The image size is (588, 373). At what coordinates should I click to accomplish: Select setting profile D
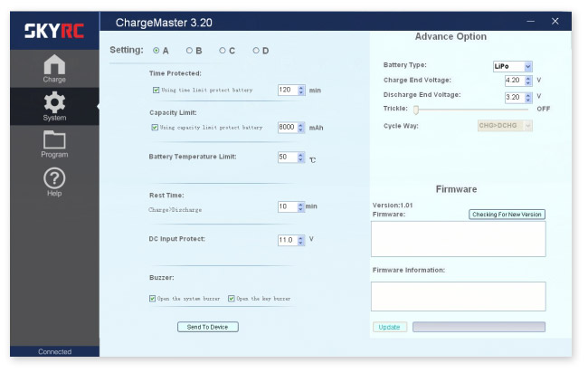(256, 51)
